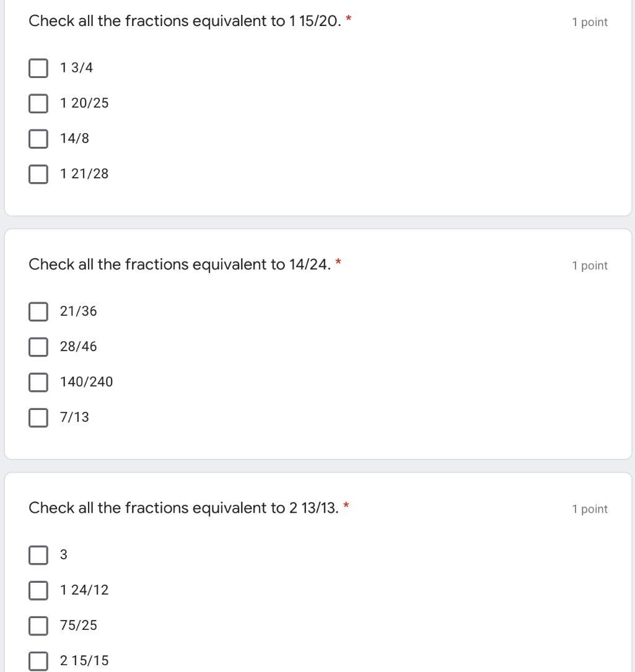The width and height of the screenshot is (635, 672).
Task: Select the 14/8 checkbox
Action: tap(38, 139)
